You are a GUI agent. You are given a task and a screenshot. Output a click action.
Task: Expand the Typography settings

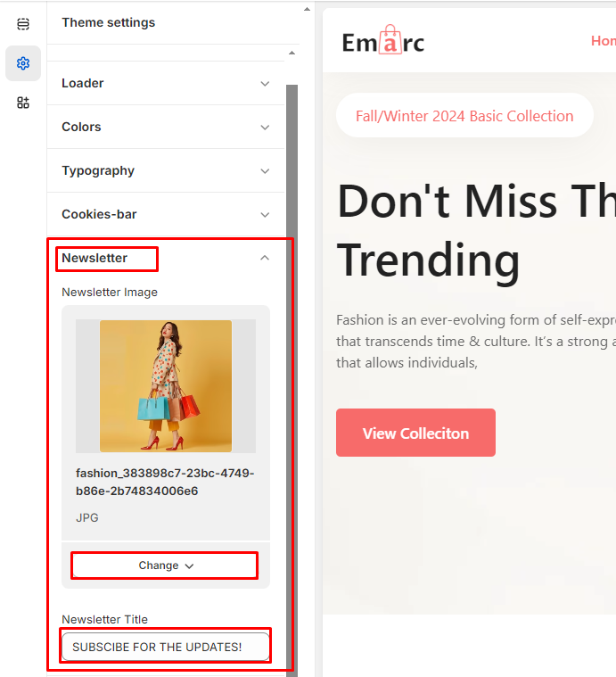(166, 171)
